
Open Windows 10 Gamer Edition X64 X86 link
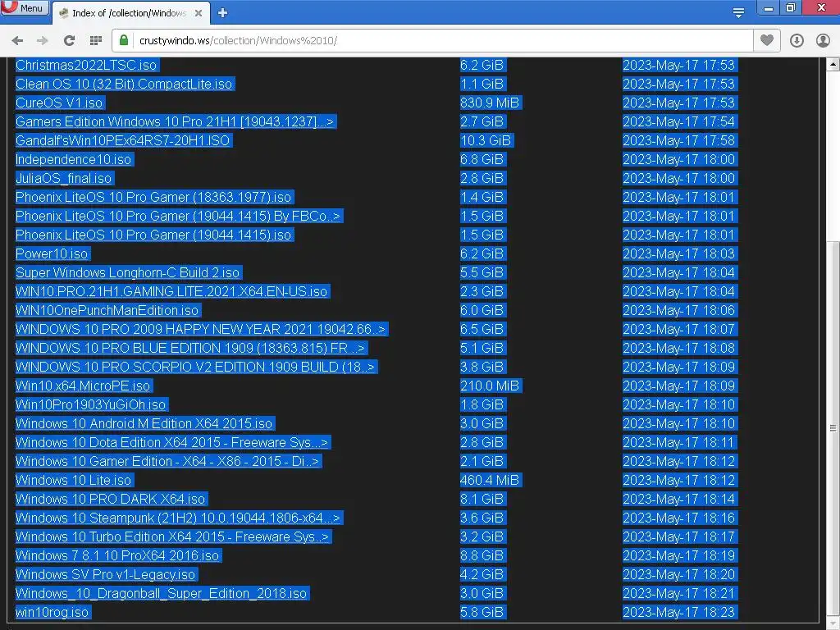tap(167, 461)
